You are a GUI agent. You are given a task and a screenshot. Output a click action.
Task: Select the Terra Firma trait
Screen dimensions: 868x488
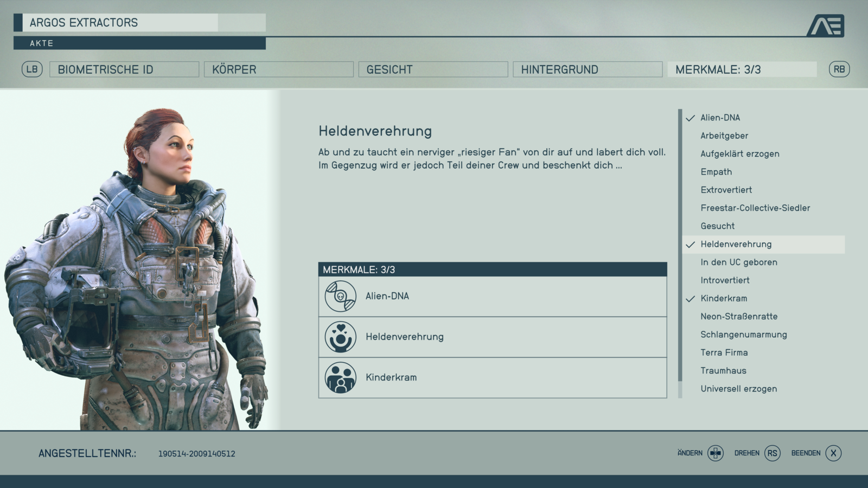click(764, 353)
